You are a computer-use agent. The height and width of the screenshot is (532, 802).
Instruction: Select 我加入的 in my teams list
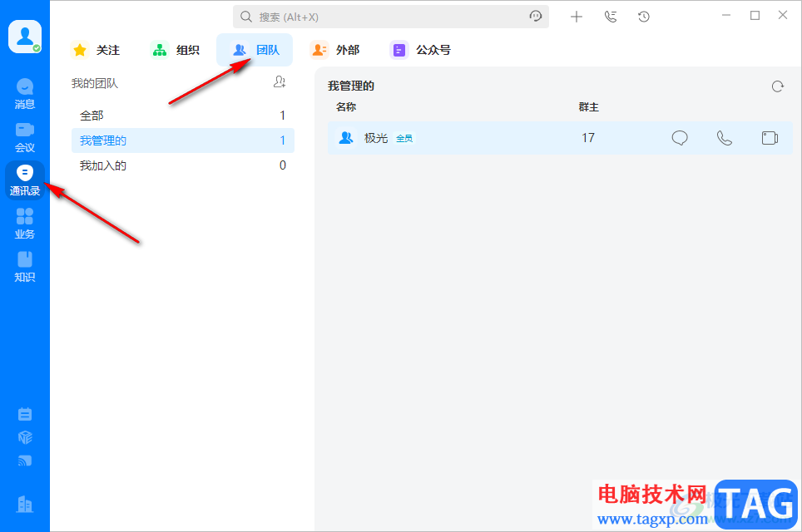click(182, 165)
